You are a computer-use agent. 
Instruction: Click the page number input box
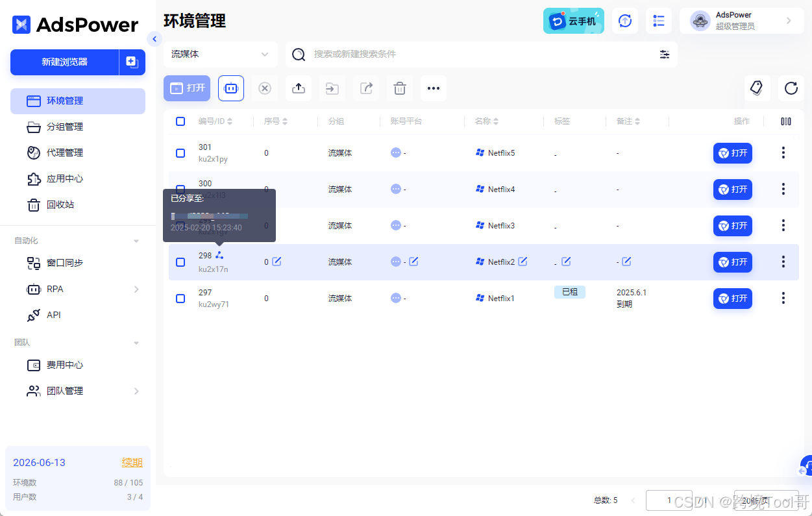[x=669, y=500]
